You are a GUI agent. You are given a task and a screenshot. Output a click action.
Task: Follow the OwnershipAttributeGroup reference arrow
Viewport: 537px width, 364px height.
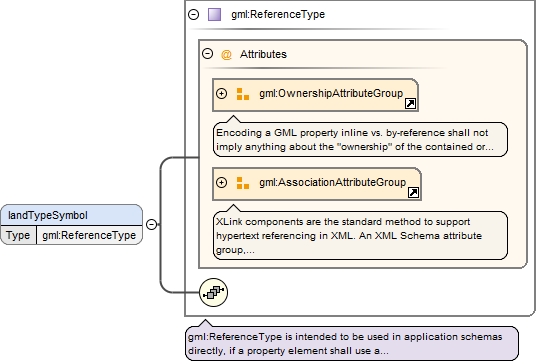click(x=410, y=103)
